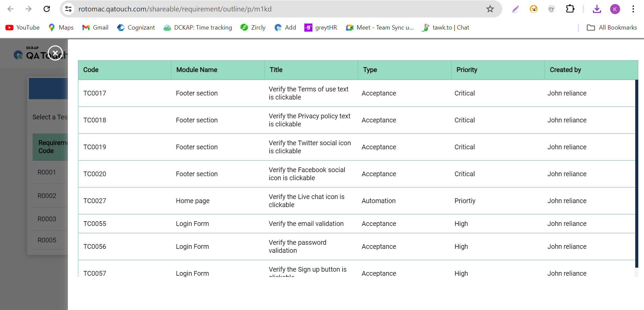Click Critical priority in TC0017 row
Screen dimensions: 644x310
[x=465, y=93]
